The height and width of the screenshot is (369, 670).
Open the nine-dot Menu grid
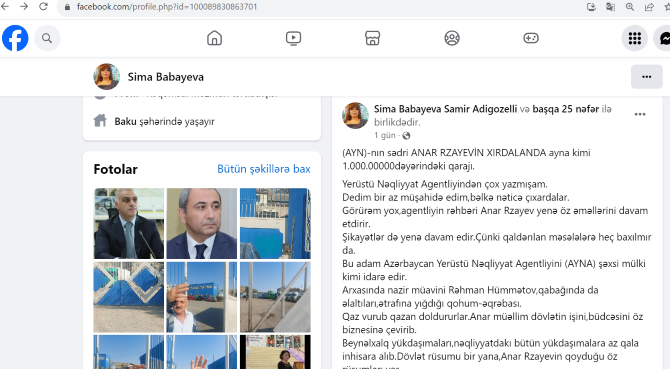(x=635, y=38)
